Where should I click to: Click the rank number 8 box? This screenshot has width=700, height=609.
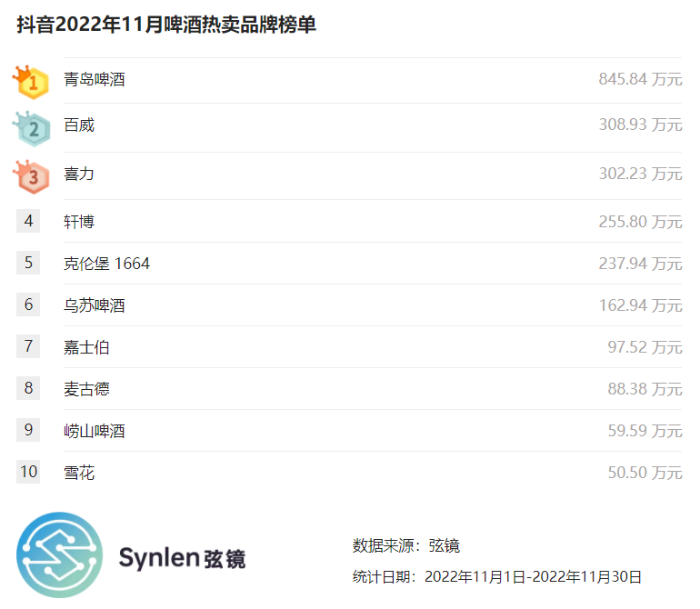(28, 388)
